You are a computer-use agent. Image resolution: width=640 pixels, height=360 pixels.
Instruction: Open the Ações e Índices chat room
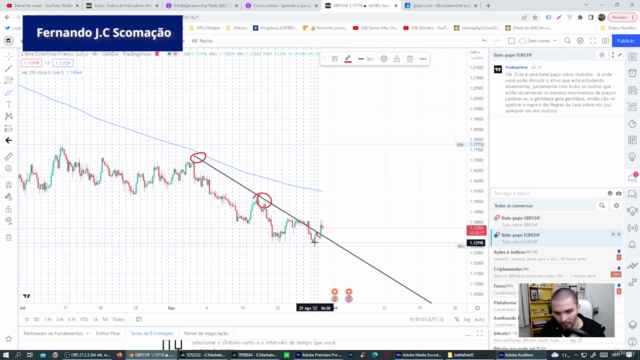(x=557, y=255)
